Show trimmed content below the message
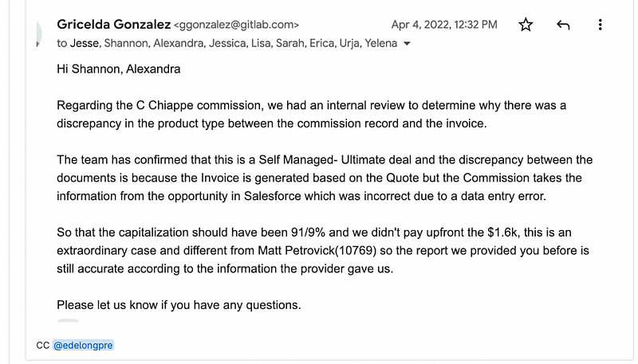The width and height of the screenshot is (638, 364). [x=68, y=322]
